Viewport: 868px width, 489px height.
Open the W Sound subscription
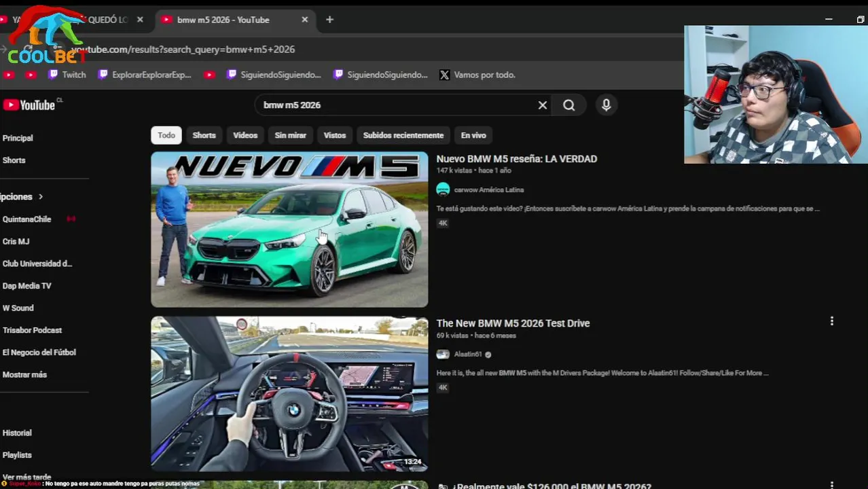(18, 308)
